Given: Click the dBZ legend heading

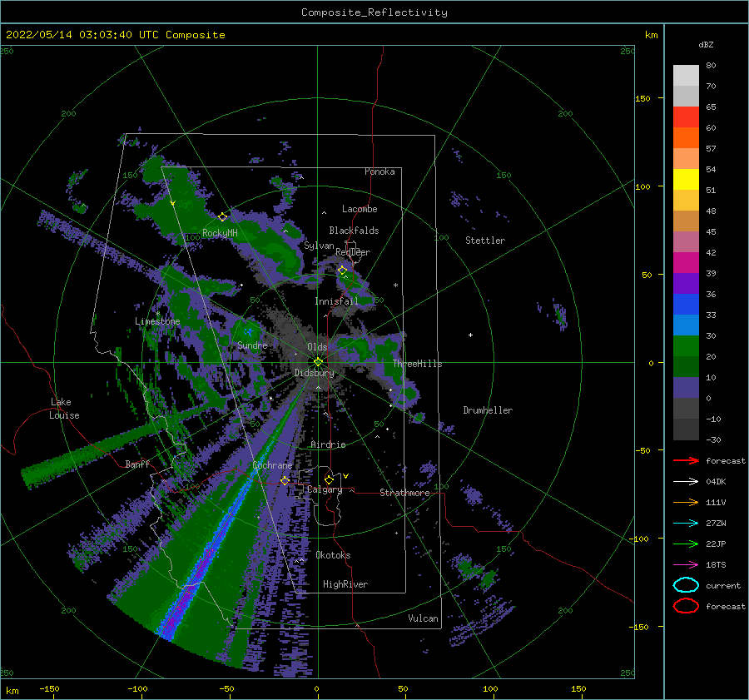Looking at the screenshot, I should point(706,44).
